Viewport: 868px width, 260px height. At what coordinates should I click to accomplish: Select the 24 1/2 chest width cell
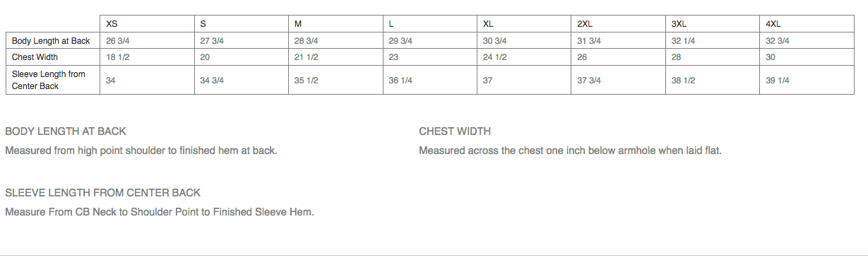(494, 57)
